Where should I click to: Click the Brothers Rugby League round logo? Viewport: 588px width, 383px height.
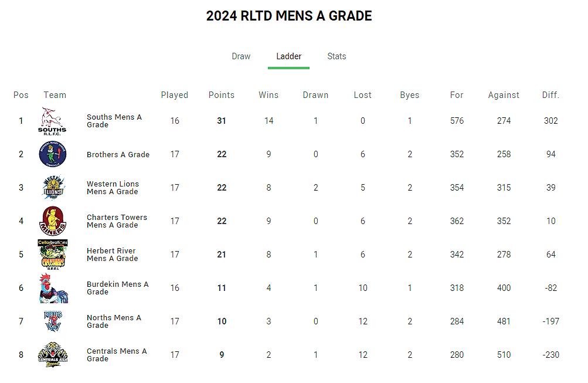tap(53, 154)
